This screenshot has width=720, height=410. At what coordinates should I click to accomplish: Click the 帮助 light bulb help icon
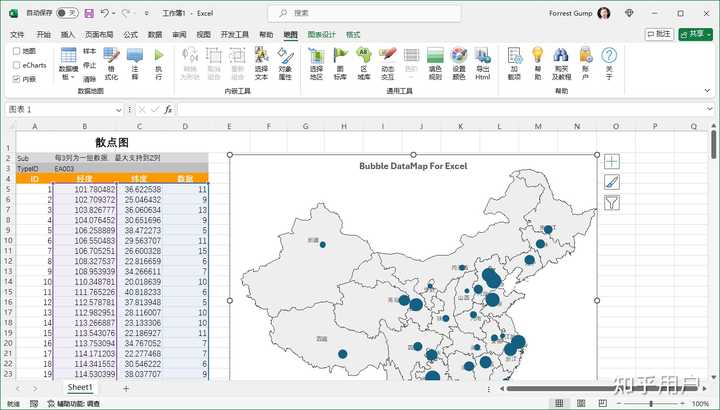coord(537,64)
